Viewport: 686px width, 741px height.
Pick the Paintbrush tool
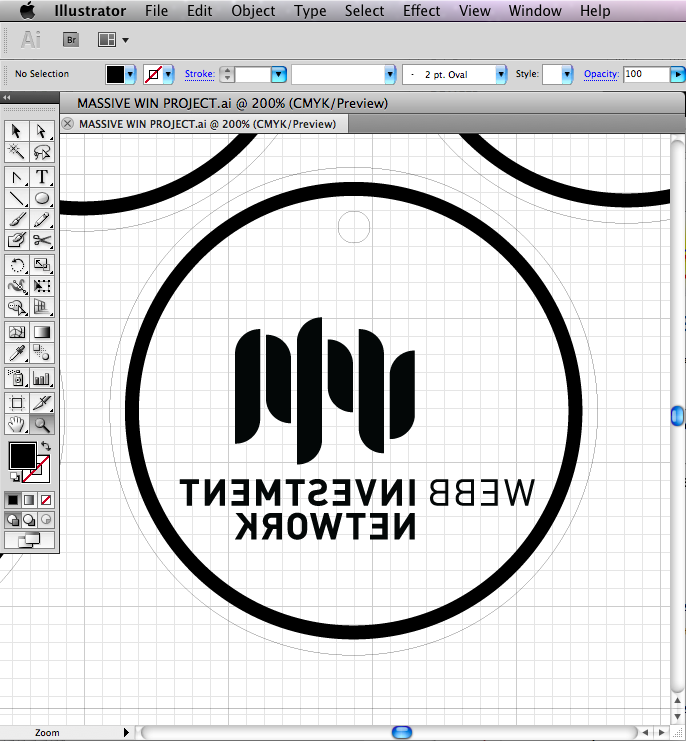tap(17, 220)
